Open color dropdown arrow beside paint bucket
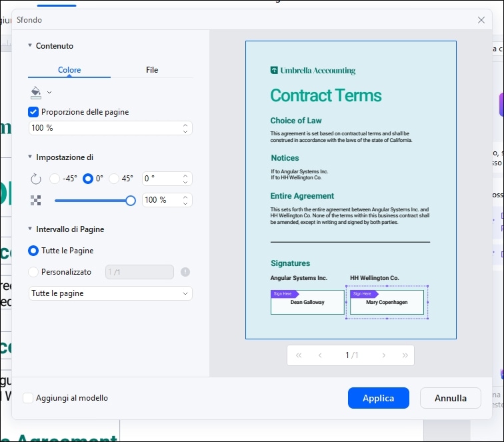 49,93
